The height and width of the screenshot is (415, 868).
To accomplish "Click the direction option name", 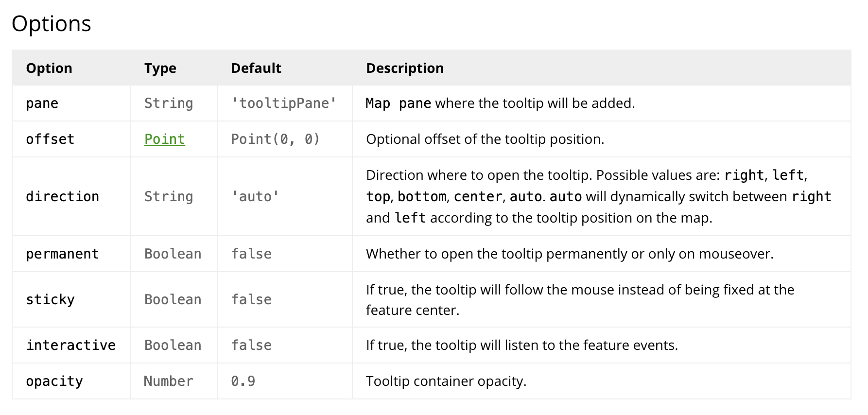I will (x=62, y=197).
